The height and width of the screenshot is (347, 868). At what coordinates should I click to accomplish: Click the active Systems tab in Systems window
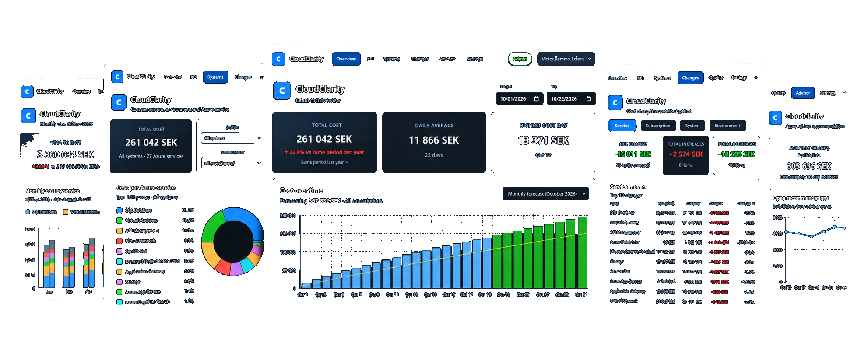pos(215,77)
